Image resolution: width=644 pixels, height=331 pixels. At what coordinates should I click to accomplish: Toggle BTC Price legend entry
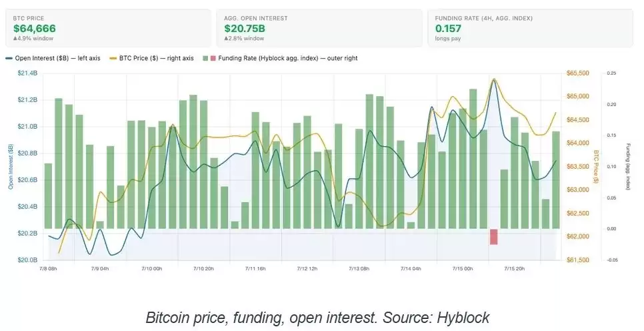coord(151,58)
